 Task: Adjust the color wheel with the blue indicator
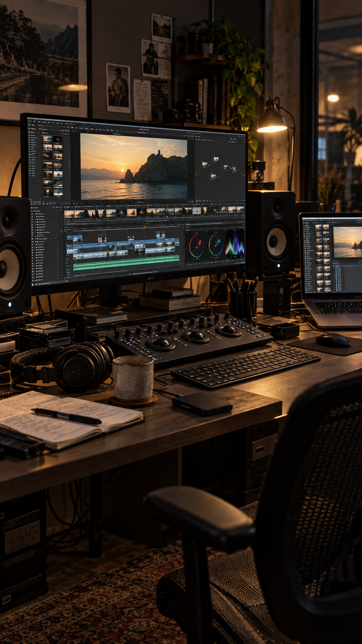(x=215, y=245)
